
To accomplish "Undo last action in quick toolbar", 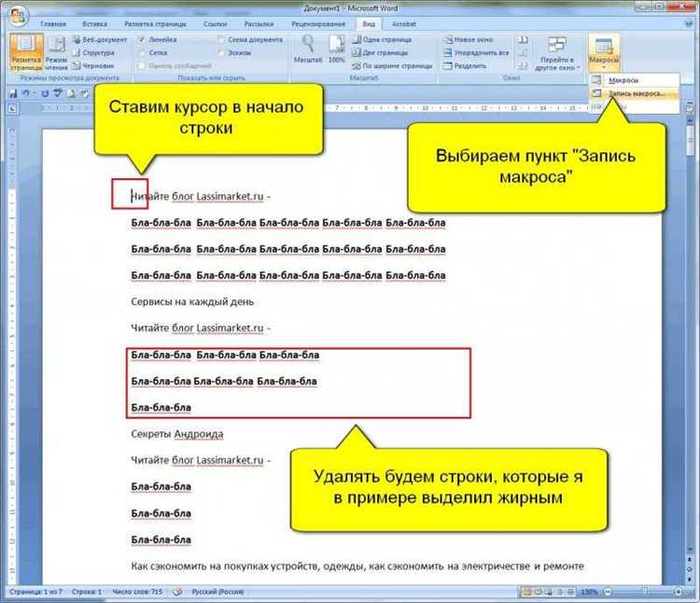I will click(26, 93).
